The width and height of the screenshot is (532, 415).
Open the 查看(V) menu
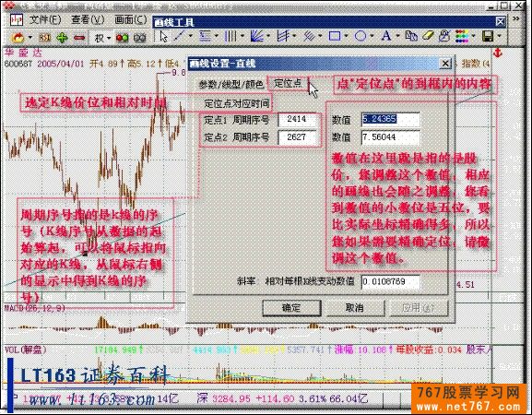click(x=88, y=19)
